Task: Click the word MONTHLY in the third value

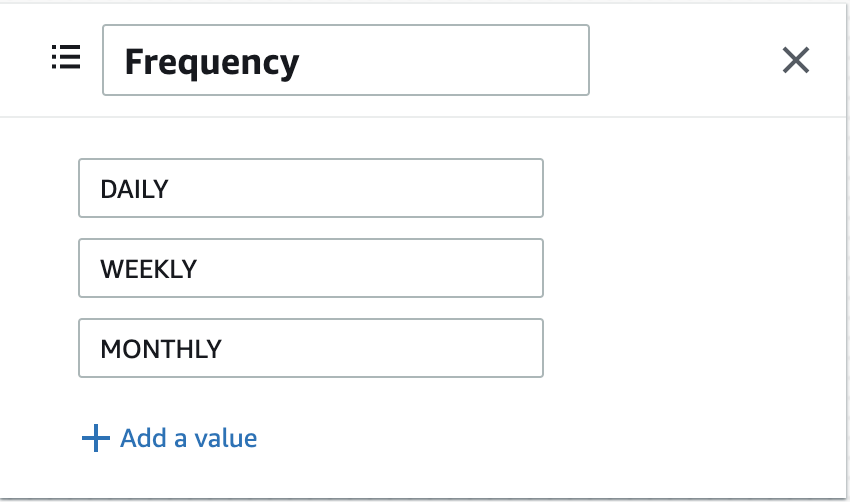Action: (161, 349)
